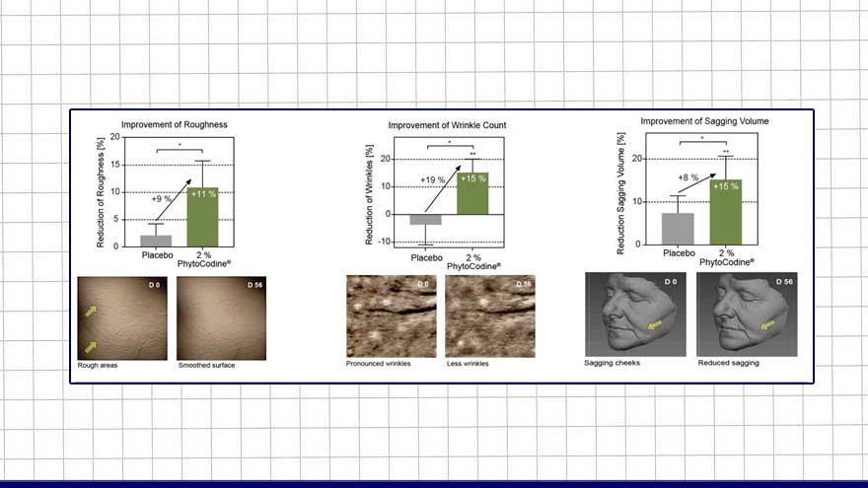Click 'Placebo' under the roughness chart
Viewport: 868px width, 488px height.
coord(157,255)
